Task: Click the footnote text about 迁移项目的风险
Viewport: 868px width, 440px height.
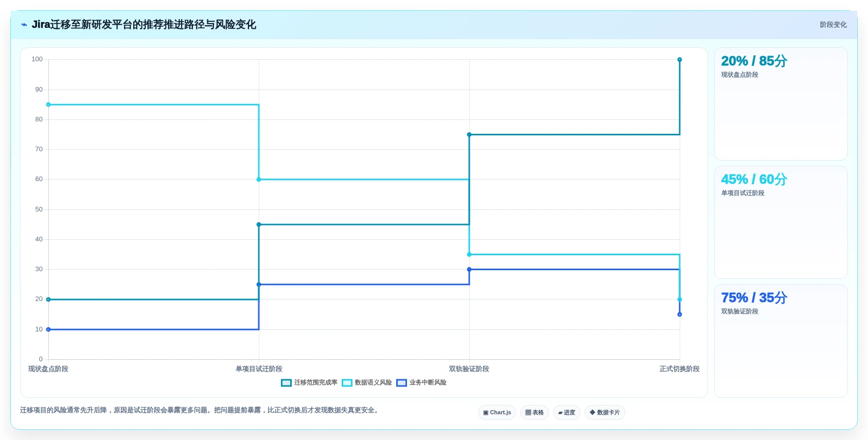Action: 200,410
